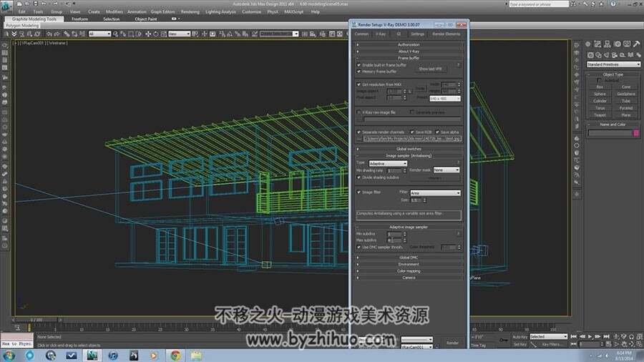
Task: Click the Windows Start button
Action: 9,356
